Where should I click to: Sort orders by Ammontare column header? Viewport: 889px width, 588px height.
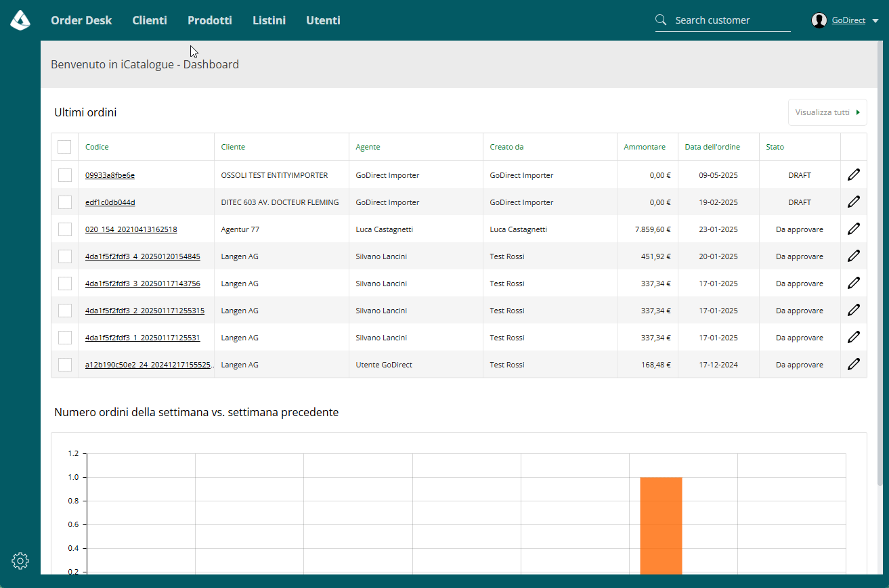[645, 147]
